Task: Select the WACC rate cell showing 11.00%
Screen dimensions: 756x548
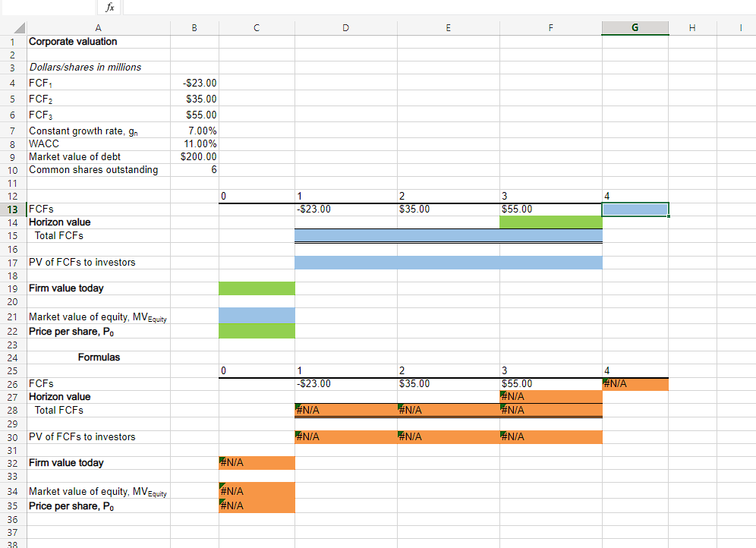Action: (x=194, y=143)
